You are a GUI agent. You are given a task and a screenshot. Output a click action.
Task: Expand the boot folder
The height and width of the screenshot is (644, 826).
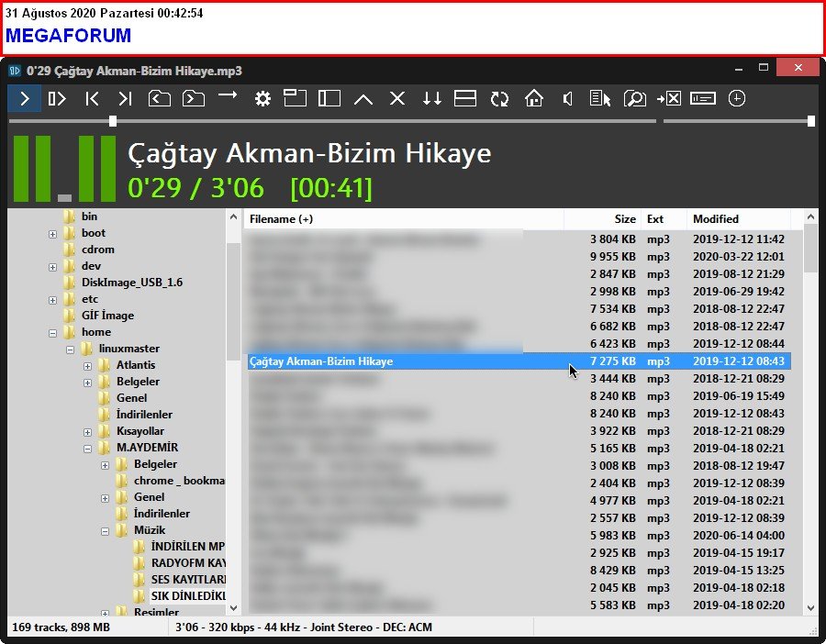click(52, 234)
